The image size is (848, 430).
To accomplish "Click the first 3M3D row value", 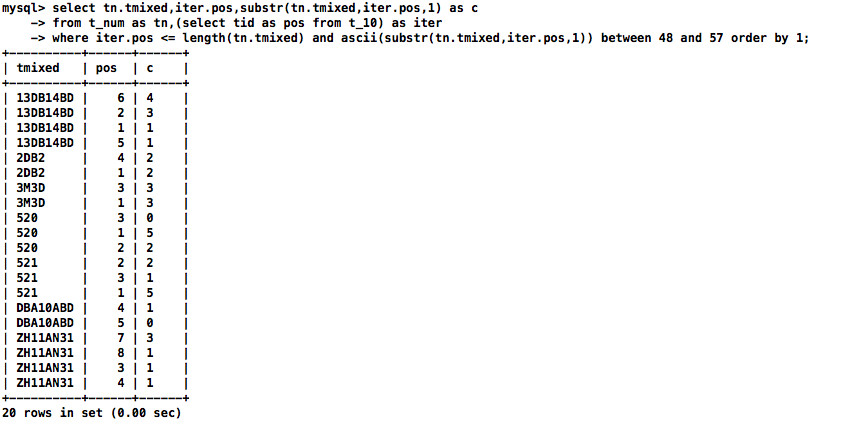I will coord(31,188).
